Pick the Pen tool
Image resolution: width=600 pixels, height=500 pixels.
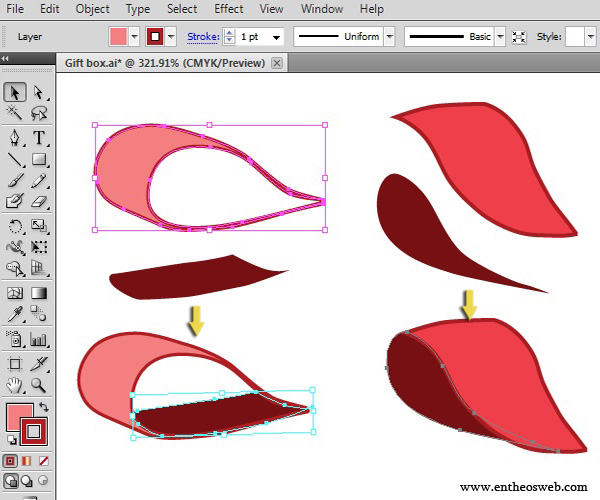[x=15, y=138]
